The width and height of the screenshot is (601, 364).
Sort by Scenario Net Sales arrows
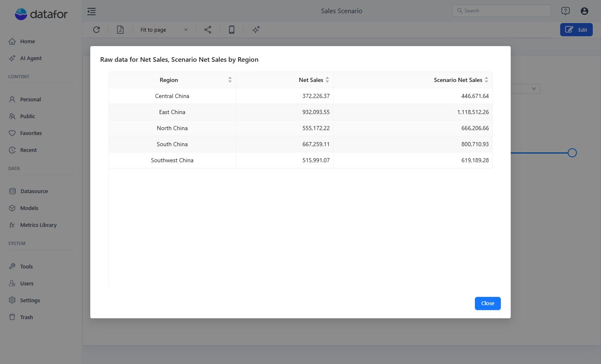click(486, 80)
